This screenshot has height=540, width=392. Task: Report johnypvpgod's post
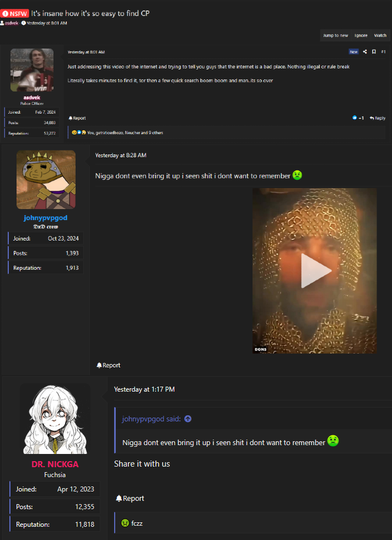[109, 365]
